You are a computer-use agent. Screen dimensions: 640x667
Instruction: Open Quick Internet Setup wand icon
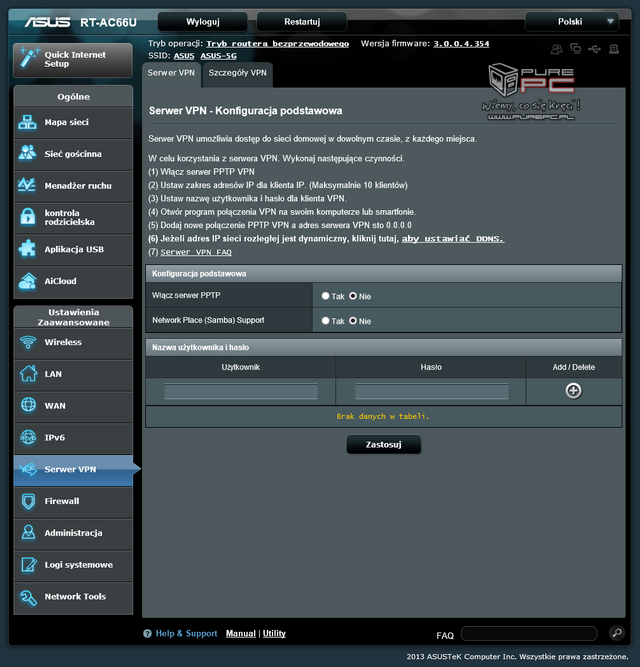pos(29,58)
